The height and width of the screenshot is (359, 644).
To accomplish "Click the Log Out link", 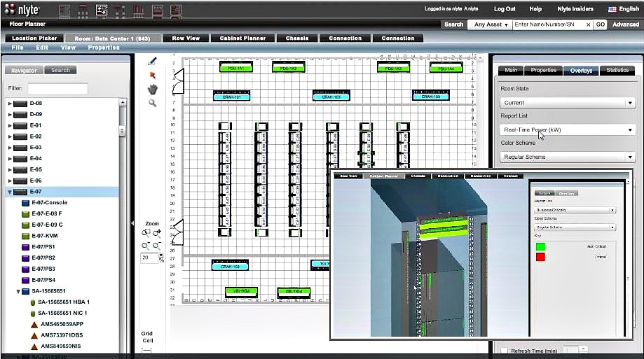I will tap(504, 9).
